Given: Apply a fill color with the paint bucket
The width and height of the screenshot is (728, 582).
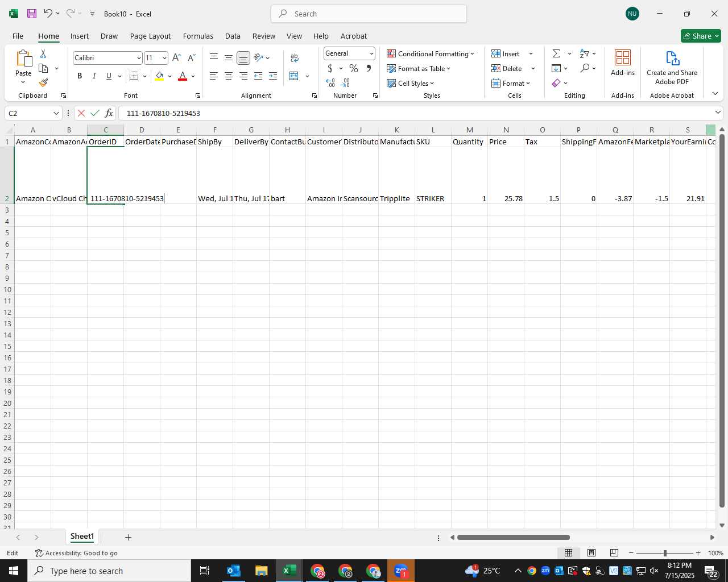Looking at the screenshot, I should 159,76.
